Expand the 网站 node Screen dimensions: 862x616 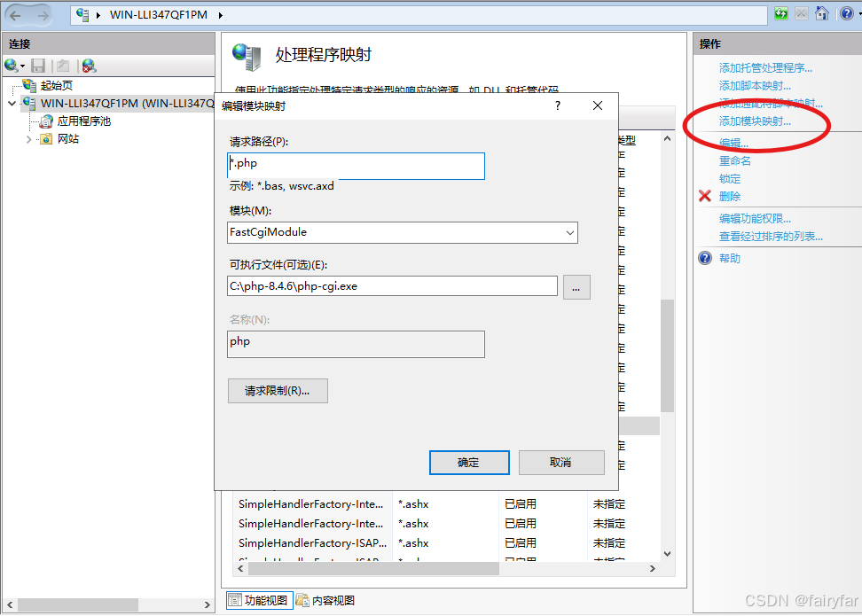point(28,139)
